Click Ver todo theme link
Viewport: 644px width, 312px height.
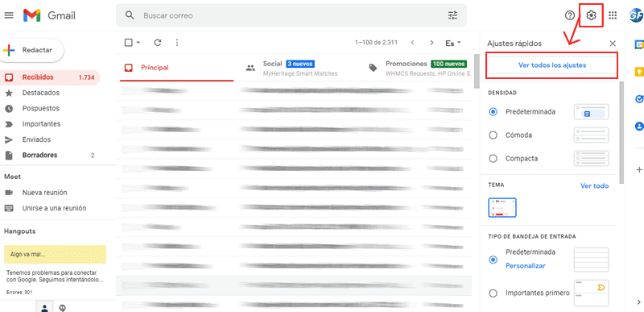[x=594, y=185]
